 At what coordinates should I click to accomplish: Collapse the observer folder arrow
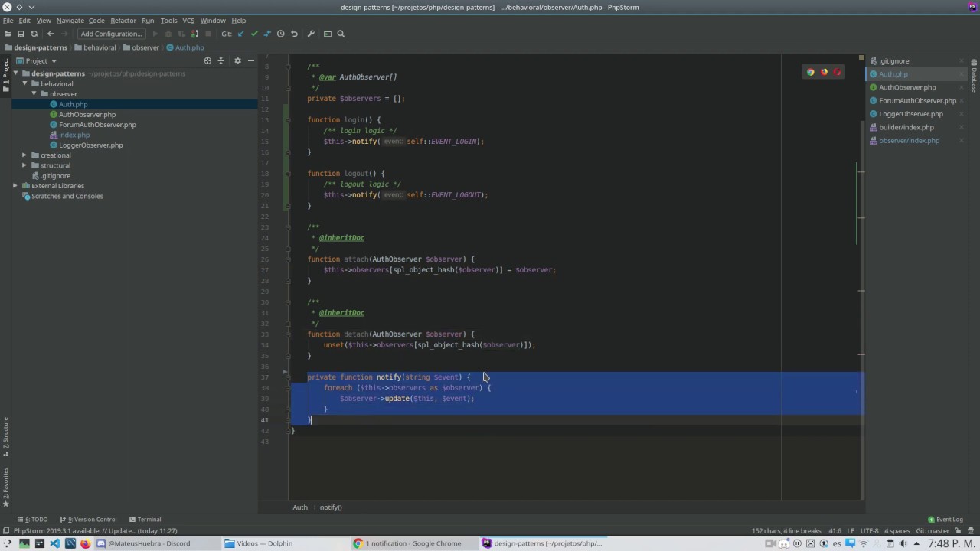[x=34, y=94]
